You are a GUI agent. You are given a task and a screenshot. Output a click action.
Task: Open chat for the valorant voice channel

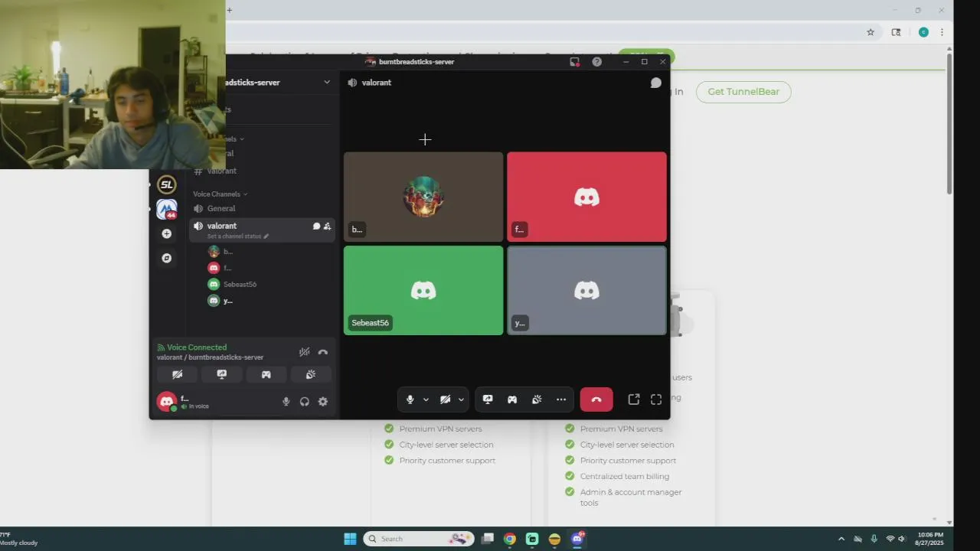[656, 83]
